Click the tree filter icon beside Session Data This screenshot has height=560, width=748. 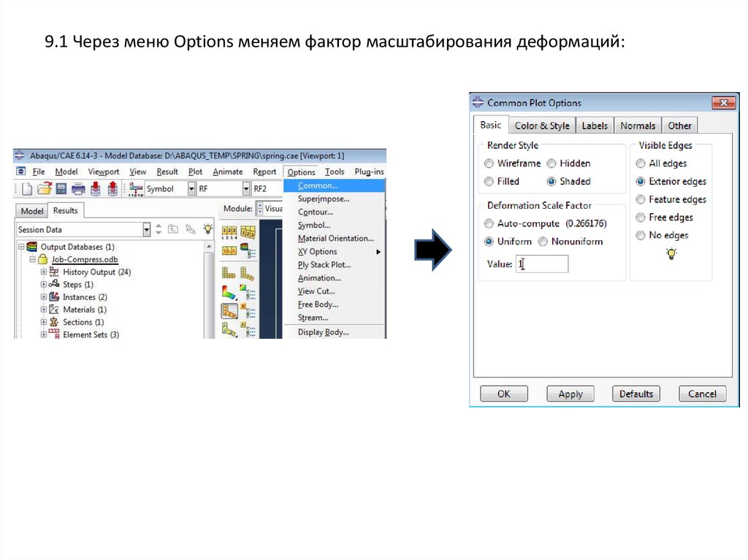click(191, 229)
